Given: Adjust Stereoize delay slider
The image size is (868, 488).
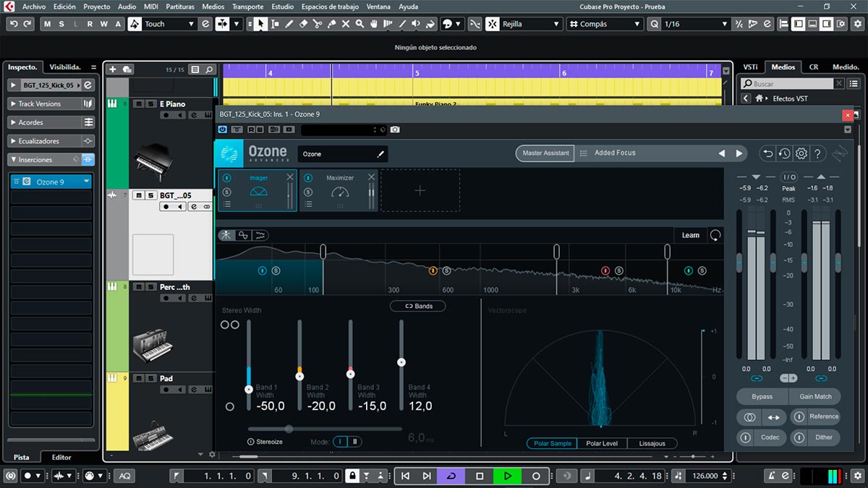Looking at the screenshot, I should click(x=289, y=429).
